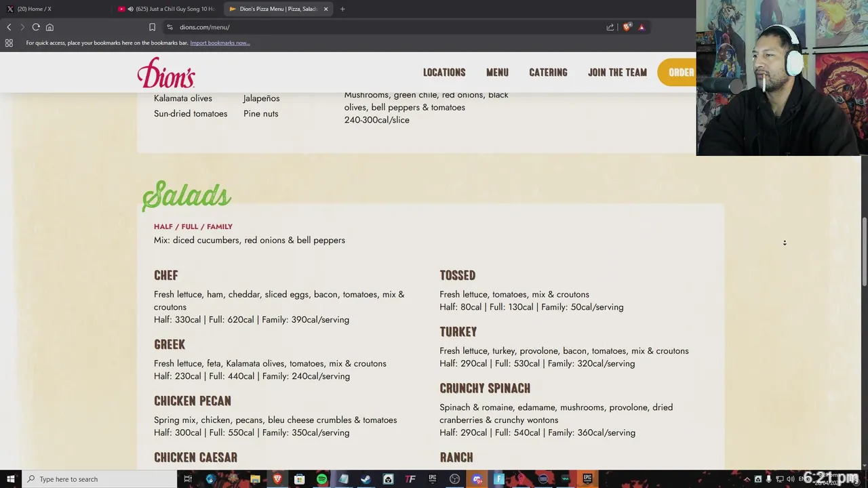The width and height of the screenshot is (868, 488).
Task: Show hidden tray icons chevron
Action: (747, 479)
